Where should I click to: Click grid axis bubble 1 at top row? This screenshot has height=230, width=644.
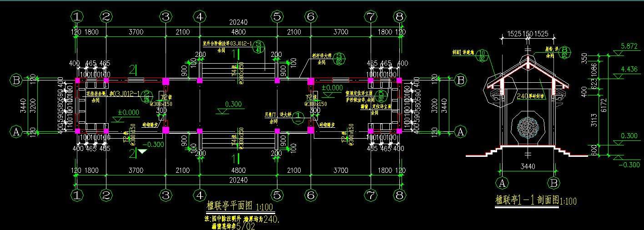click(x=78, y=17)
